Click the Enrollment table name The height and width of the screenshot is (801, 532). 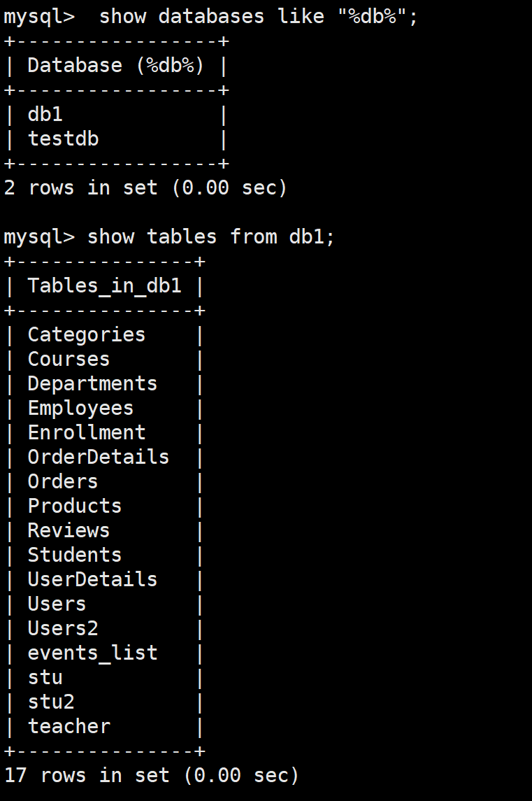click(x=86, y=432)
